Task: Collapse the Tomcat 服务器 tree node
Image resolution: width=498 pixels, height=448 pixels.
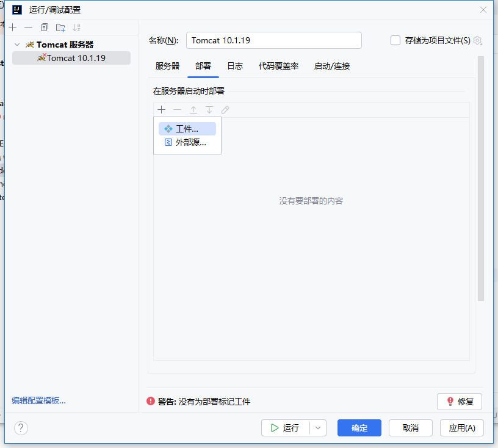Action: 16,44
